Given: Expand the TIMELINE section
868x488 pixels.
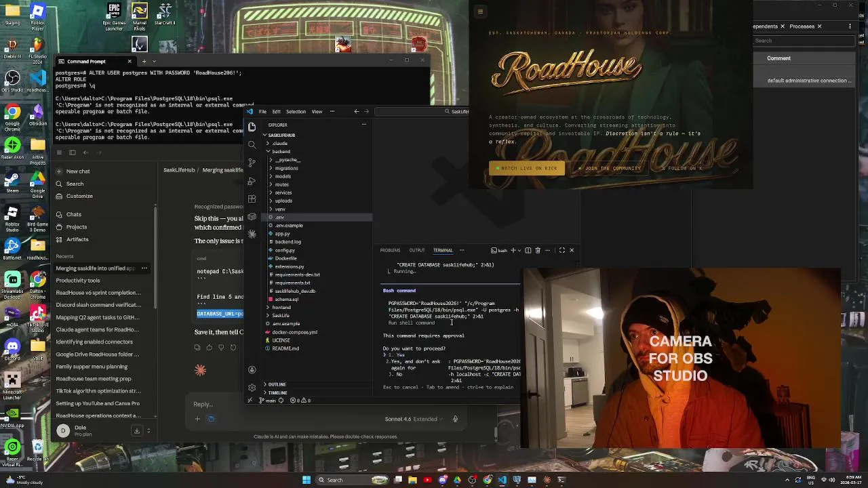Looking at the screenshot, I should tap(277, 392).
